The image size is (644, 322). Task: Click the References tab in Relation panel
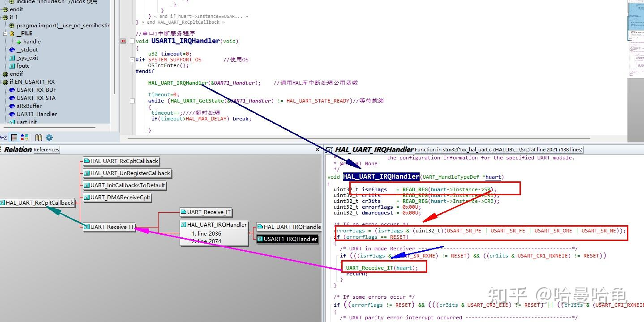tap(46, 150)
